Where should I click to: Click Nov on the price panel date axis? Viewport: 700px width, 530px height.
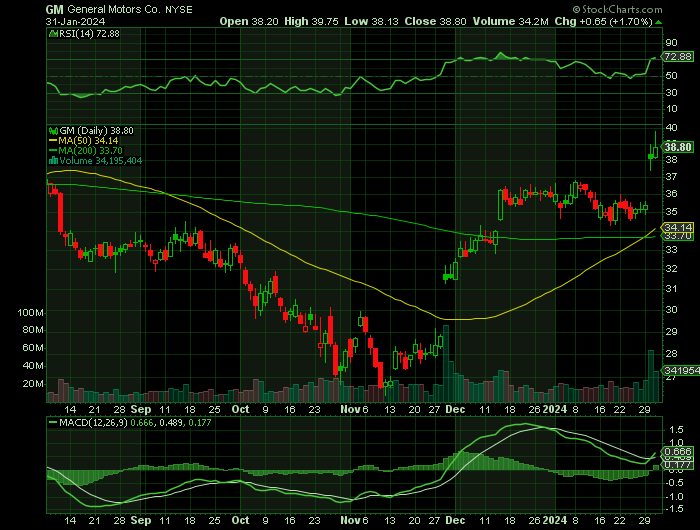[350, 409]
